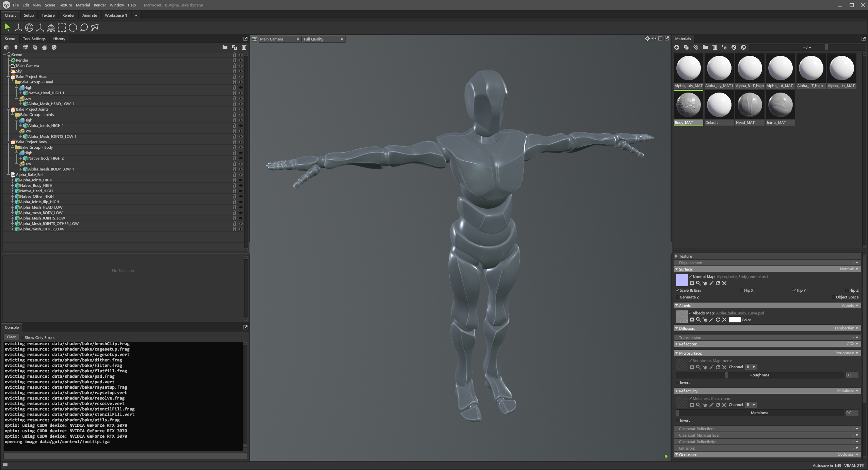
Task: Activate the rotate globe tool
Action: [x=29, y=28]
